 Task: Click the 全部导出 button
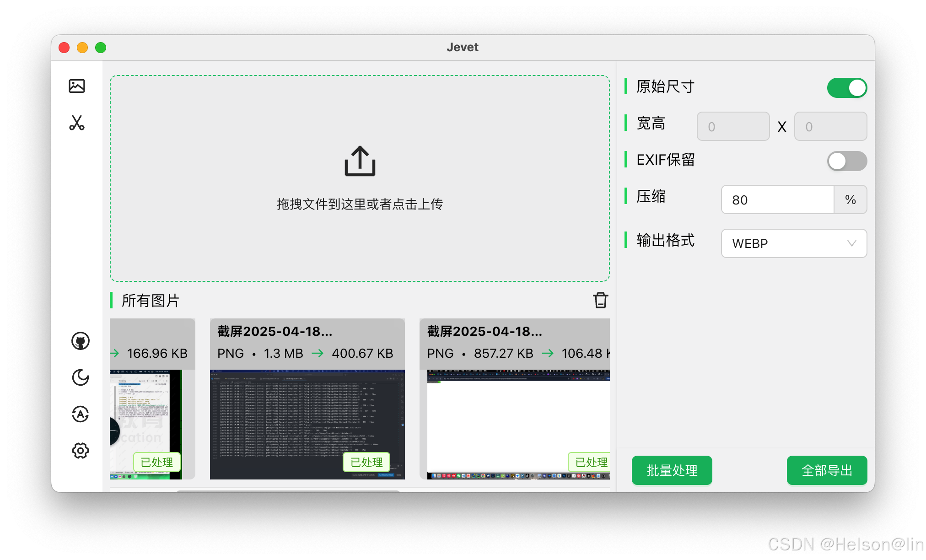click(826, 470)
